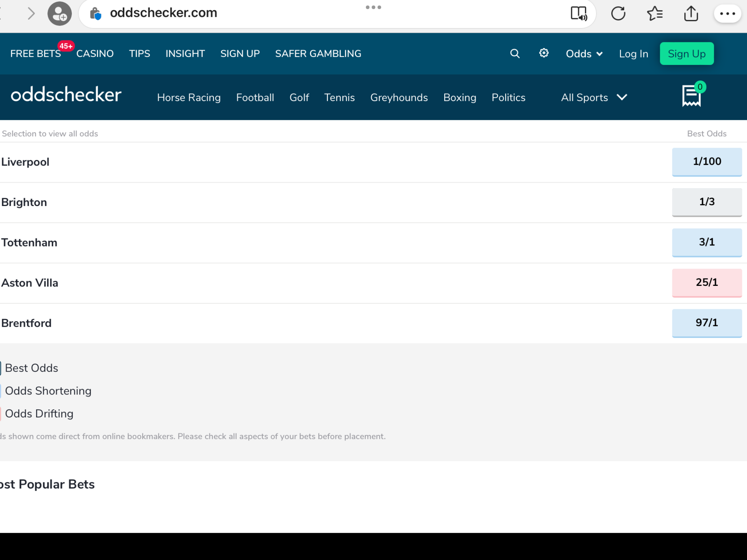Image resolution: width=747 pixels, height=560 pixels.
Task: Click the Odds Drifting legend label
Action: pos(39,413)
